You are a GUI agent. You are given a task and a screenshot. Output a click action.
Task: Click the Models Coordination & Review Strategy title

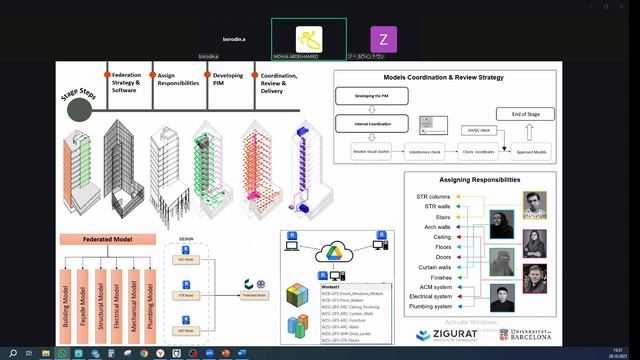(444, 77)
